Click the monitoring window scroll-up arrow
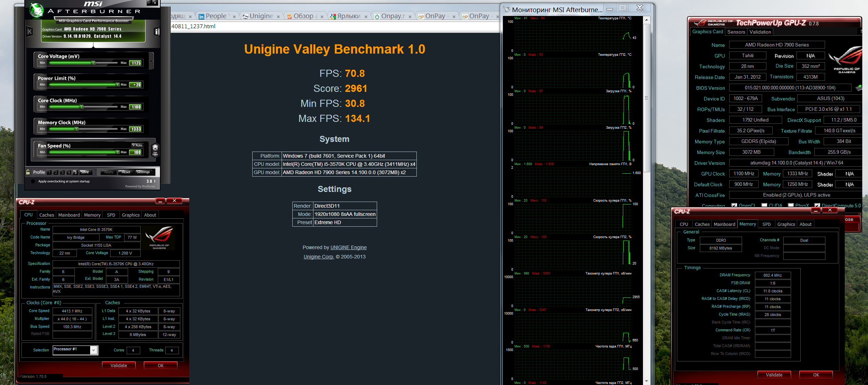Screen dimensions: 868x385 click(647, 20)
